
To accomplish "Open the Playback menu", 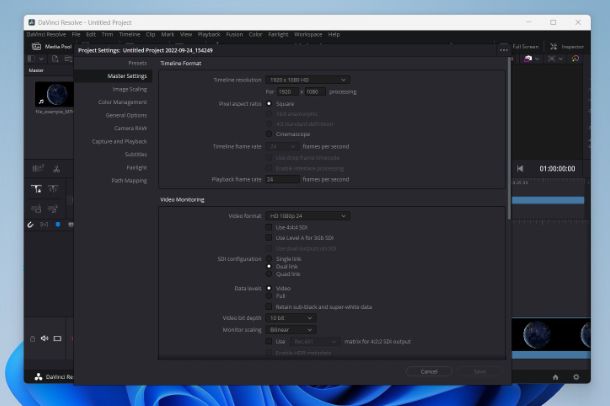I will tap(209, 35).
